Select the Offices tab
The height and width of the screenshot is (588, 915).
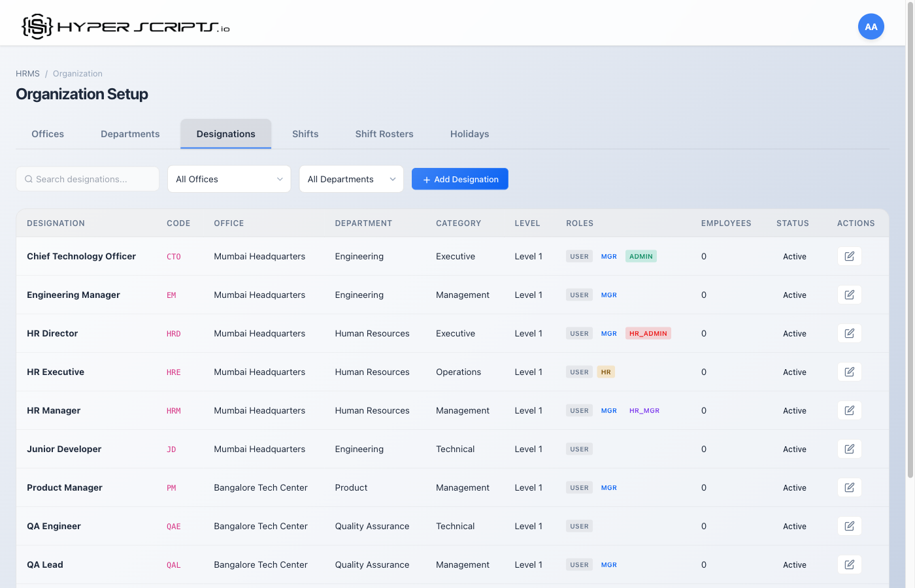pos(48,134)
